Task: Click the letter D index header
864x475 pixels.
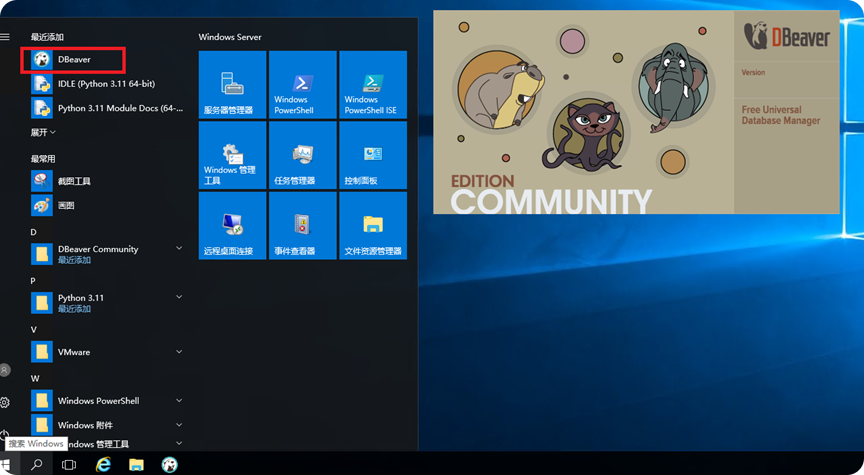Action: (34, 232)
